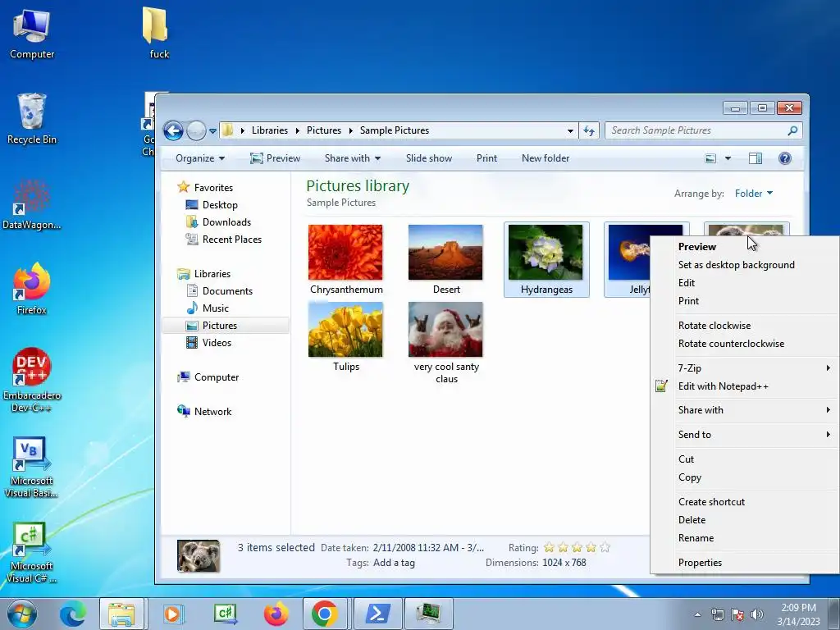This screenshot has width=840, height=630.
Task: Click Add a tag field
Action: (x=394, y=563)
